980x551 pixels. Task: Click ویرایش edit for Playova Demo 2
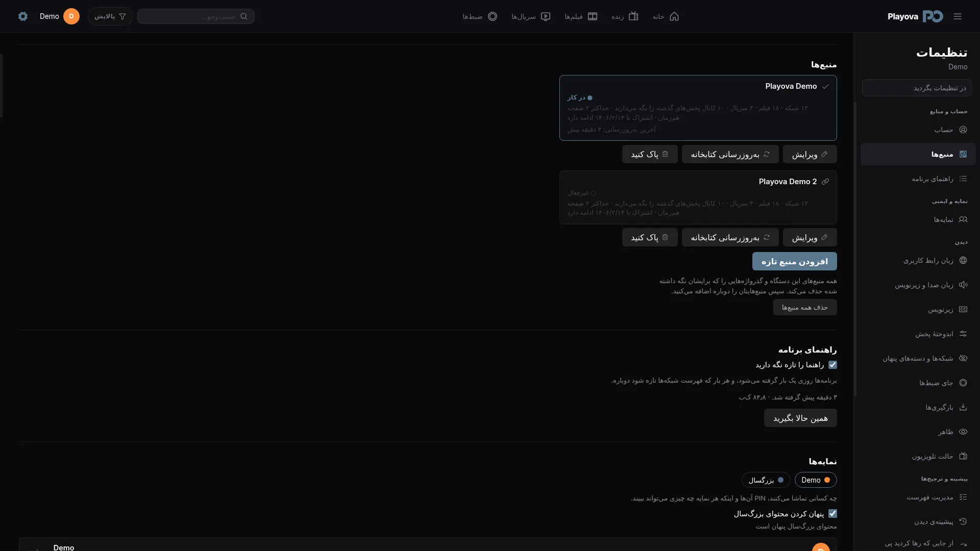pyautogui.click(x=810, y=237)
